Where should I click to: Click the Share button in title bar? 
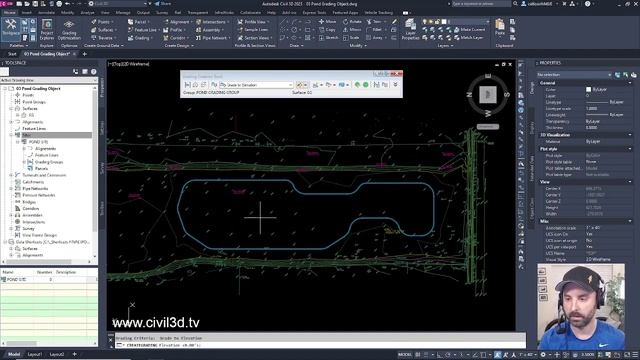point(163,4)
